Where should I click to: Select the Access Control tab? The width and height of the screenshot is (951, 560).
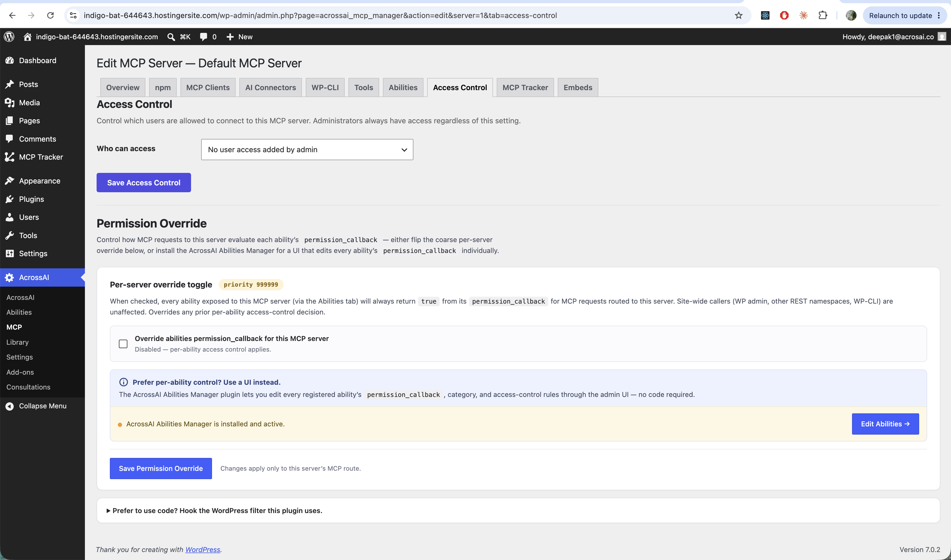[x=460, y=87]
